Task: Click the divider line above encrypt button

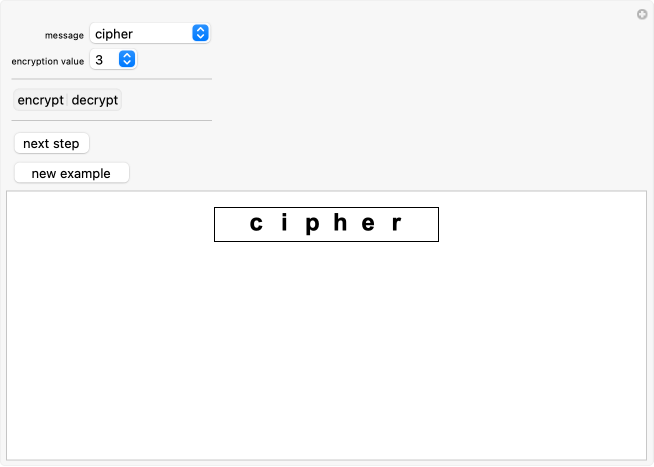Action: pyautogui.click(x=111, y=79)
